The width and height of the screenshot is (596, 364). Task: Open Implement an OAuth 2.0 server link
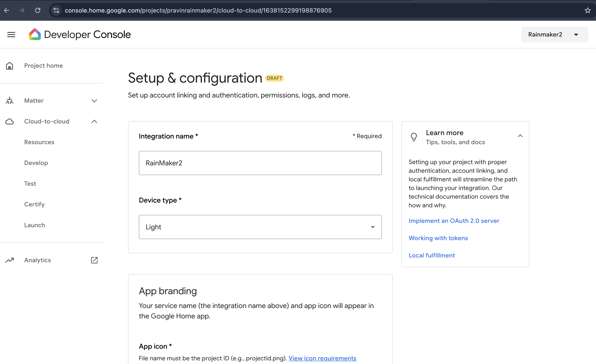pyautogui.click(x=454, y=221)
